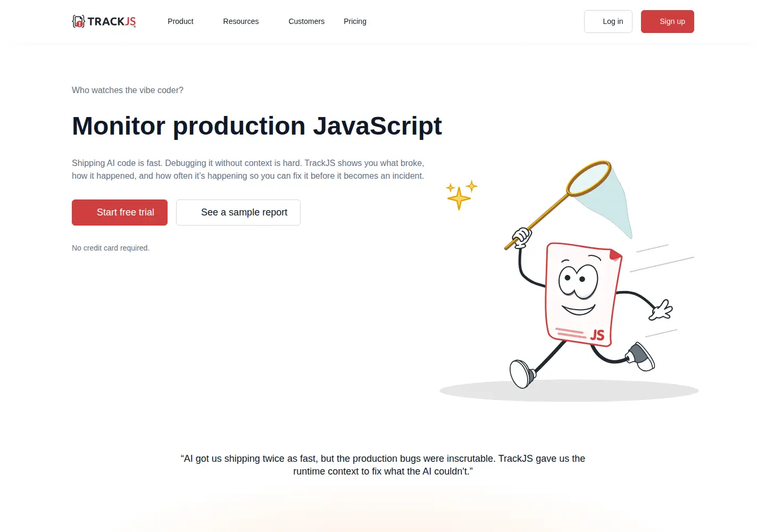The height and width of the screenshot is (532, 766).
Task: Go to the Customers page
Action: pyautogui.click(x=306, y=21)
